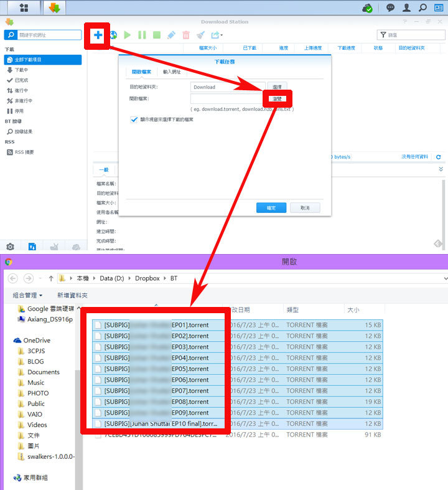Image resolution: width=448 pixels, height=490 pixels.
Task: Select the downloading category with down arrow
Action: 43,70
